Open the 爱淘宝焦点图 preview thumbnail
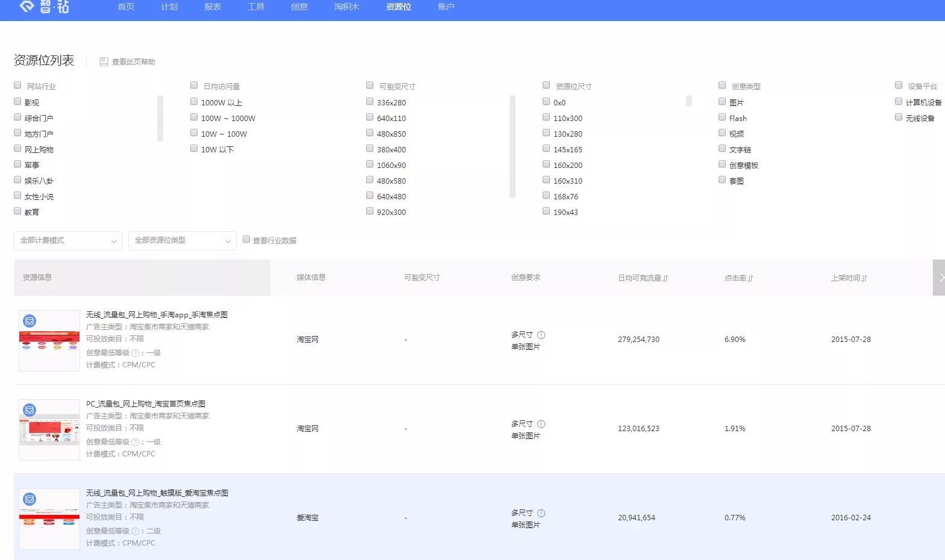Image resolution: width=945 pixels, height=560 pixels. (49, 519)
